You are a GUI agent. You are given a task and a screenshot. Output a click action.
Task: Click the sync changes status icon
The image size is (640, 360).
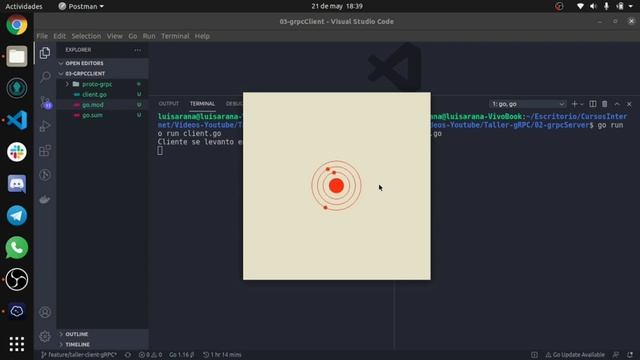coord(128,355)
